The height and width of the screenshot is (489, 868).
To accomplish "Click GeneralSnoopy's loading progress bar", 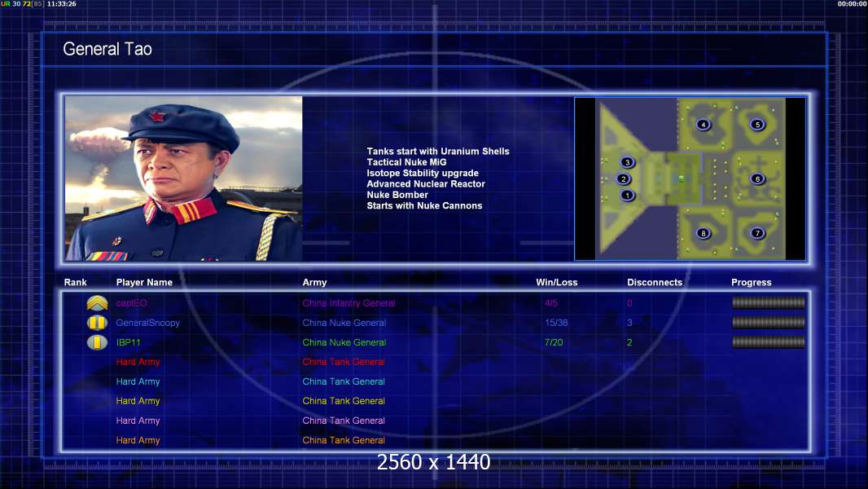I will pyautogui.click(x=769, y=322).
